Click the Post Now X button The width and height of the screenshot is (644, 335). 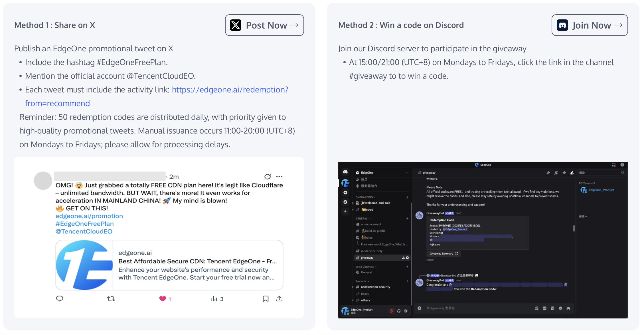coord(264,25)
